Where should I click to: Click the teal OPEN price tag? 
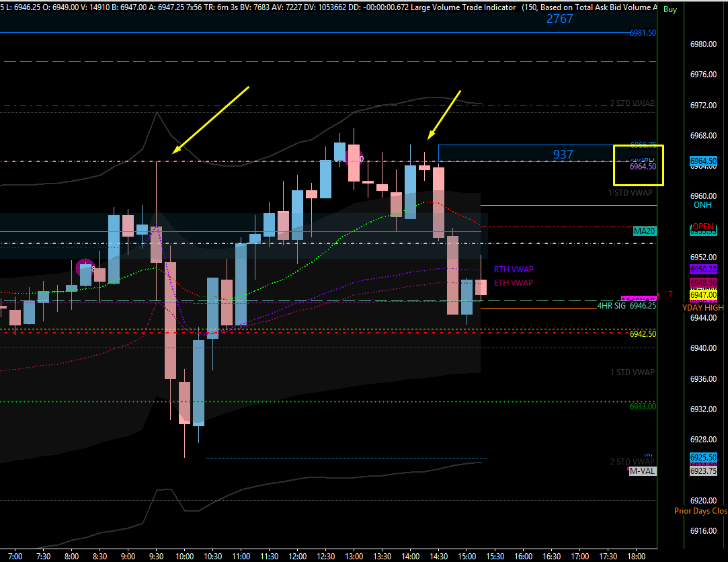[703, 229]
